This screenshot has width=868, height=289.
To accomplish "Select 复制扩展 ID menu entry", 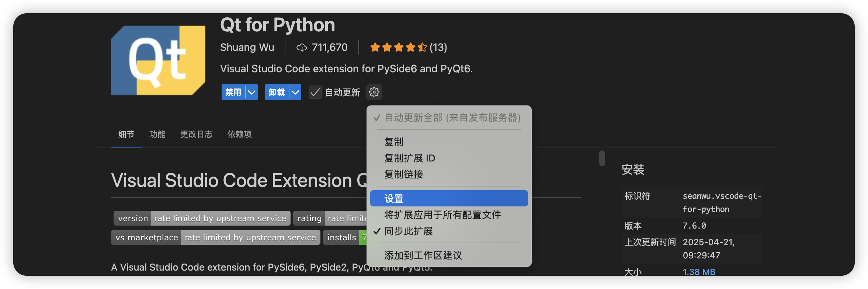I will [449, 158].
